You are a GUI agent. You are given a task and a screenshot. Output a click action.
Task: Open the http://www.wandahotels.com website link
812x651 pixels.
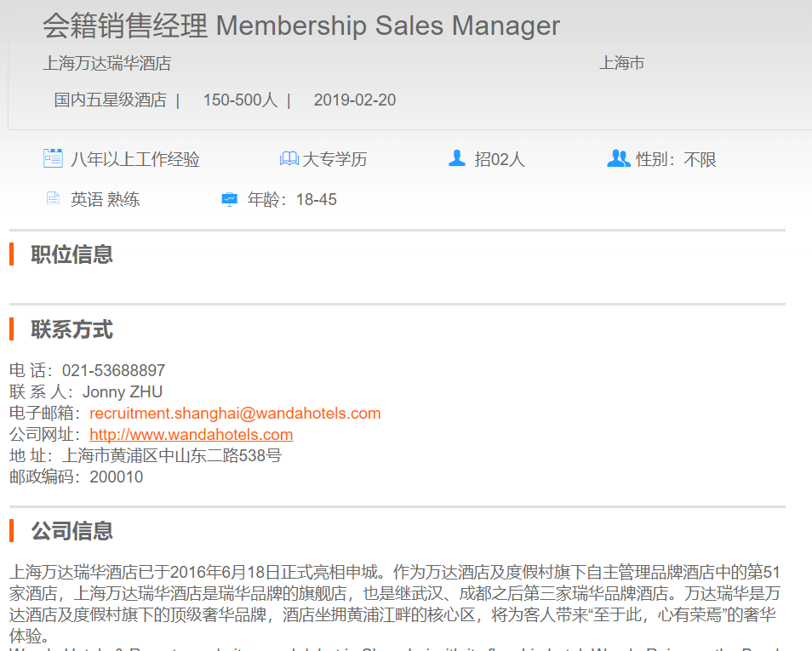coord(191,435)
